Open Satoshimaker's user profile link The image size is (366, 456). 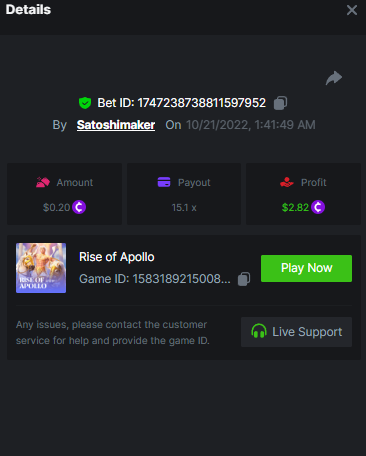(116, 125)
